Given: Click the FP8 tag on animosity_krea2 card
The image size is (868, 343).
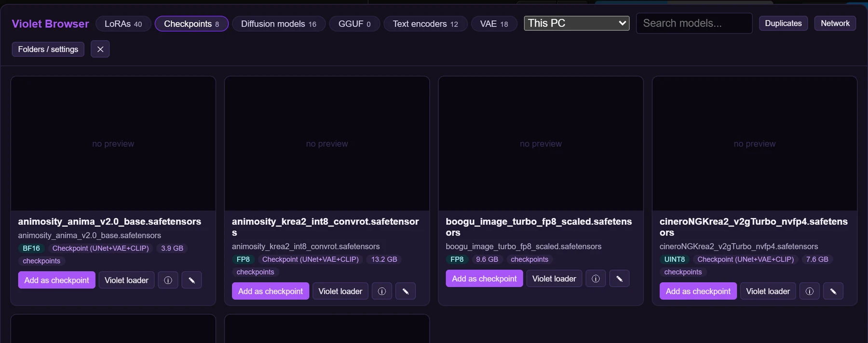Looking at the screenshot, I should [x=243, y=260].
